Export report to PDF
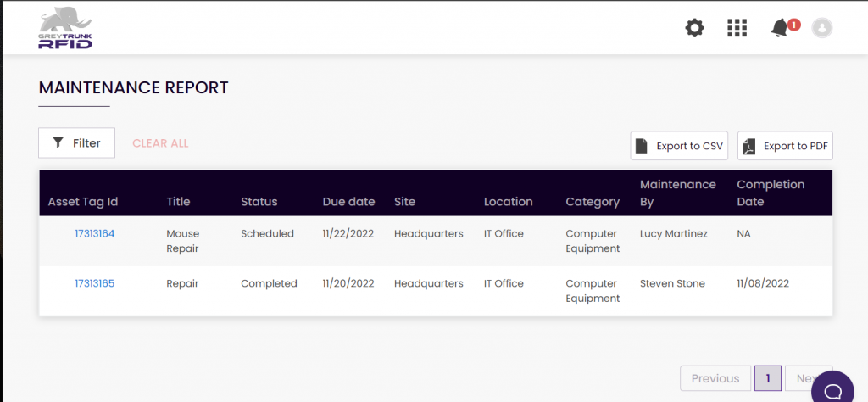 (x=785, y=146)
